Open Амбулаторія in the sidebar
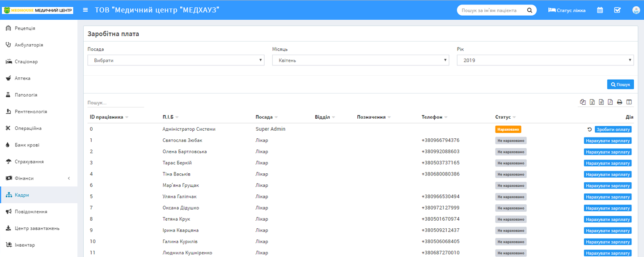The width and height of the screenshot is (644, 257). (x=38, y=45)
